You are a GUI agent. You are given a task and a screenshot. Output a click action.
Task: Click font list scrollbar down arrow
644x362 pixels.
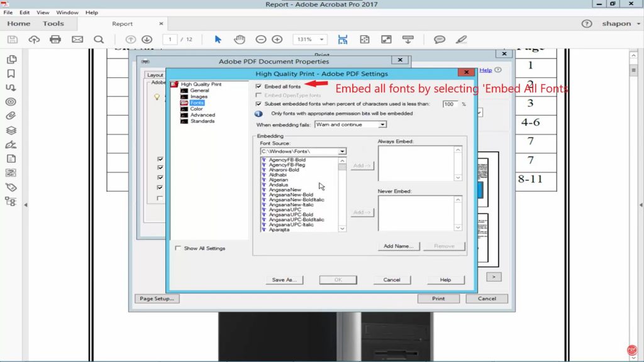pos(342,229)
